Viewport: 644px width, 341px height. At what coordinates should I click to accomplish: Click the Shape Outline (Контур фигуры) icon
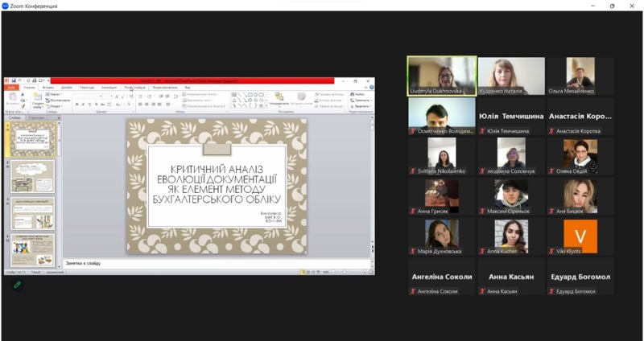[x=316, y=100]
